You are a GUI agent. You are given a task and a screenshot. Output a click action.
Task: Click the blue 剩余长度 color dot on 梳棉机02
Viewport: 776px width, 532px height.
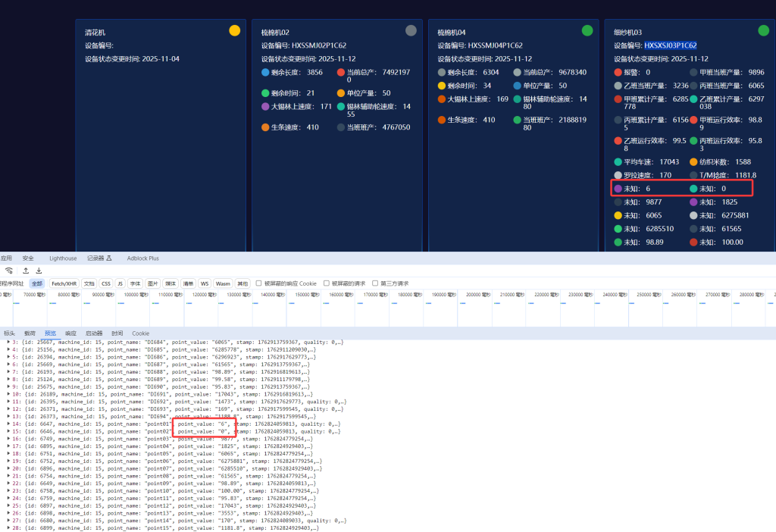tap(265, 73)
